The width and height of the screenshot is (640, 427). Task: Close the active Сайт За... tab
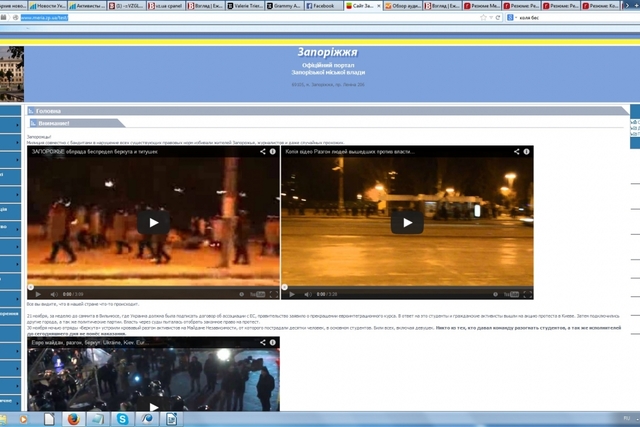[x=378, y=6]
